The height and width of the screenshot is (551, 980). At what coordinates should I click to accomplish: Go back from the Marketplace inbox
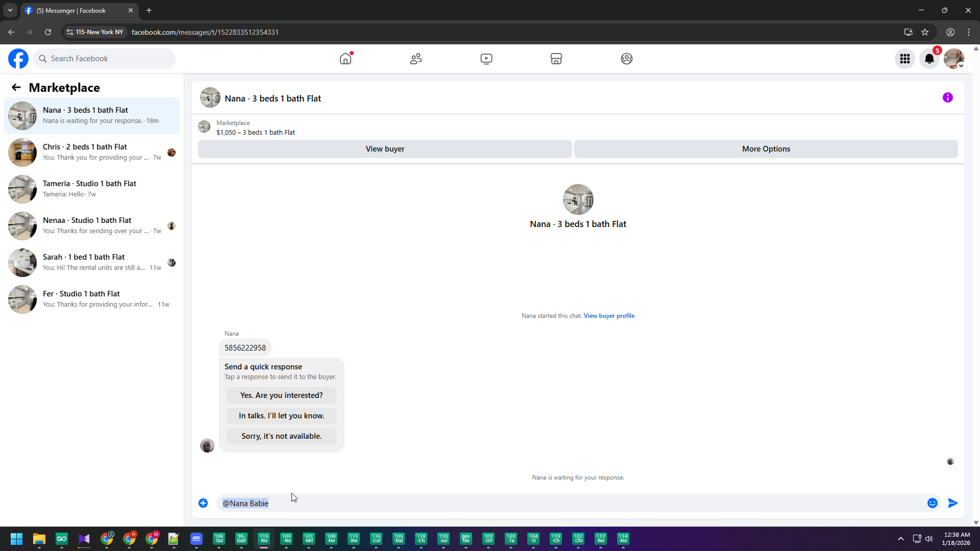click(16, 87)
